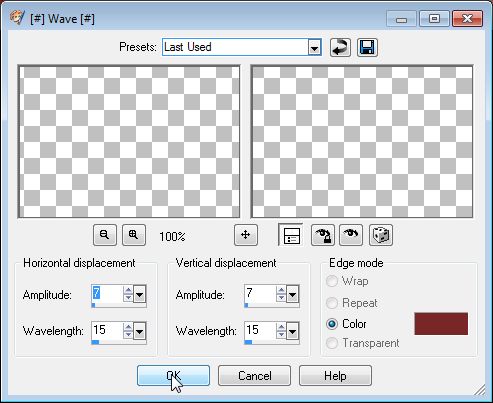This screenshot has width=493, height=403.
Task: Select the Color edge mode radio button
Action: [332, 324]
